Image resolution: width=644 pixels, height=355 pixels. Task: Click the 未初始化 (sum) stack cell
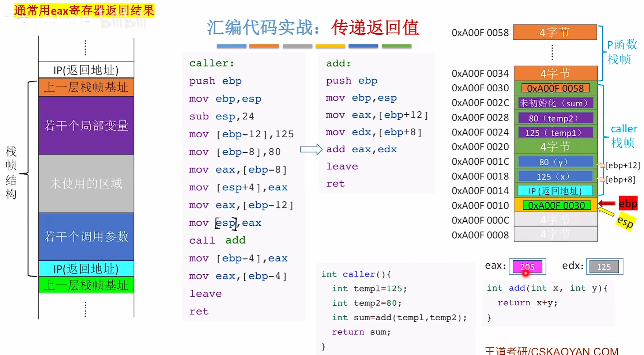(555, 103)
